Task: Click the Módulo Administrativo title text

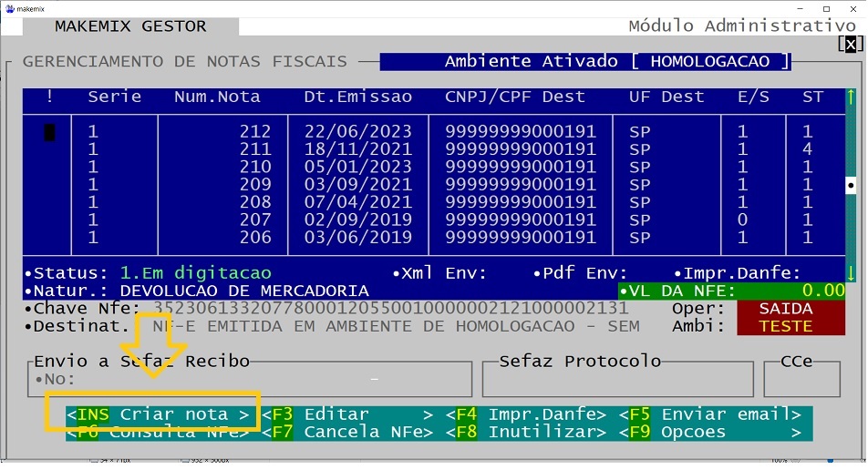Action: pos(742,26)
